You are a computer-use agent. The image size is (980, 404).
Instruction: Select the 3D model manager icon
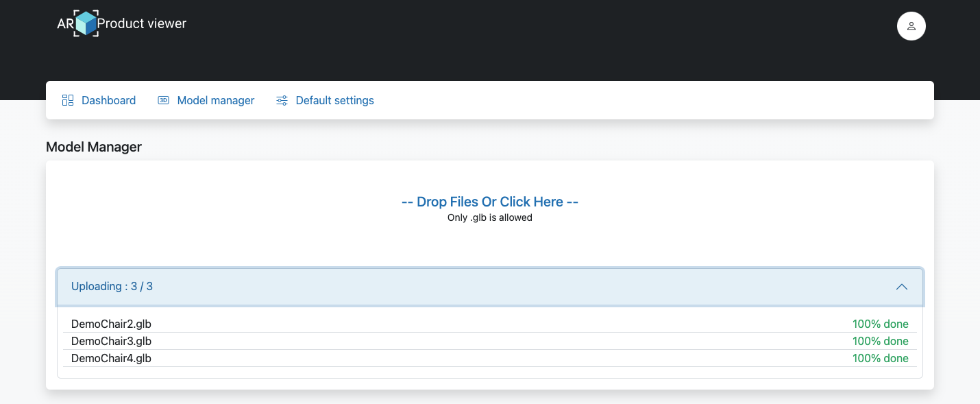point(163,99)
